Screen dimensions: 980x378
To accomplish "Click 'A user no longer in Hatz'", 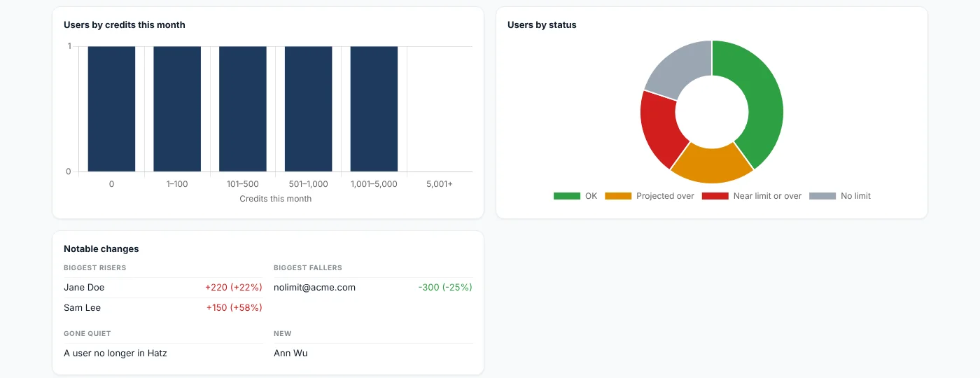I will coord(115,353).
